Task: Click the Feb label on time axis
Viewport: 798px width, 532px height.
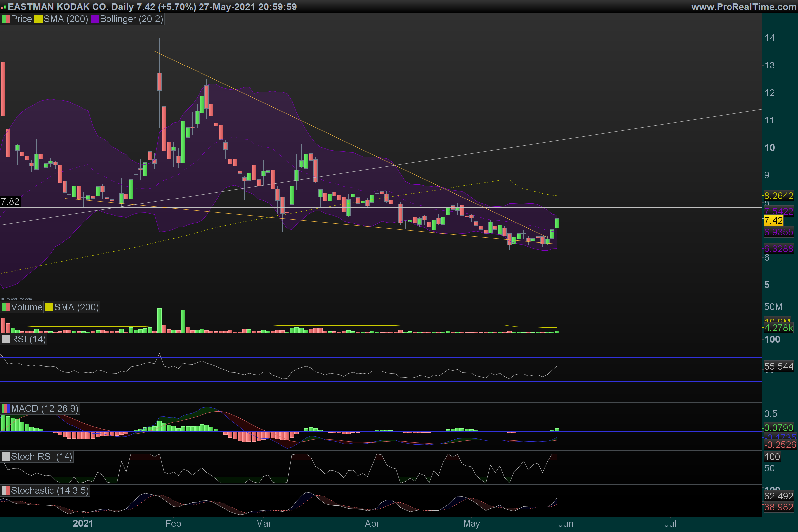Action: (x=173, y=523)
